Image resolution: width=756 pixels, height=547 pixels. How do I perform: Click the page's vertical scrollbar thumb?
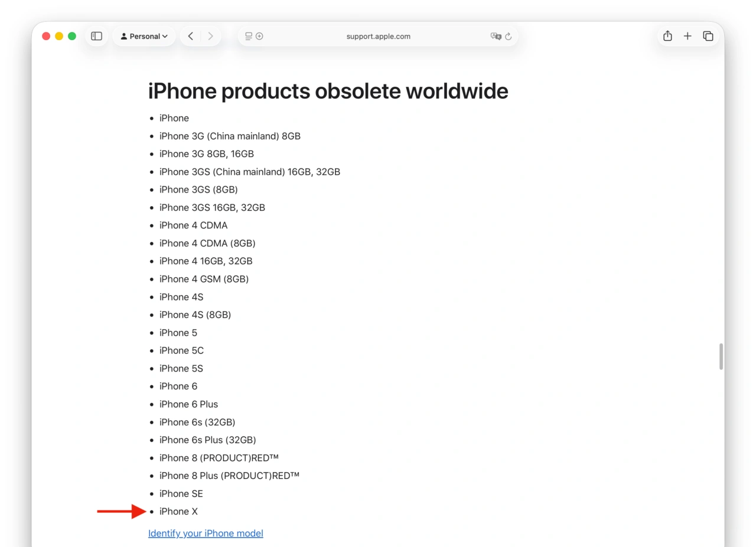(x=721, y=356)
